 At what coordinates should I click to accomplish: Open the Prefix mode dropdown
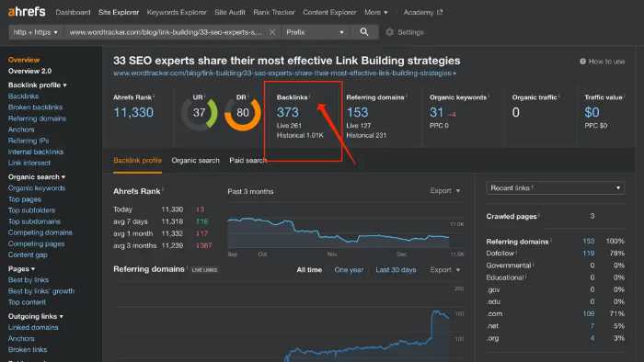click(316, 32)
